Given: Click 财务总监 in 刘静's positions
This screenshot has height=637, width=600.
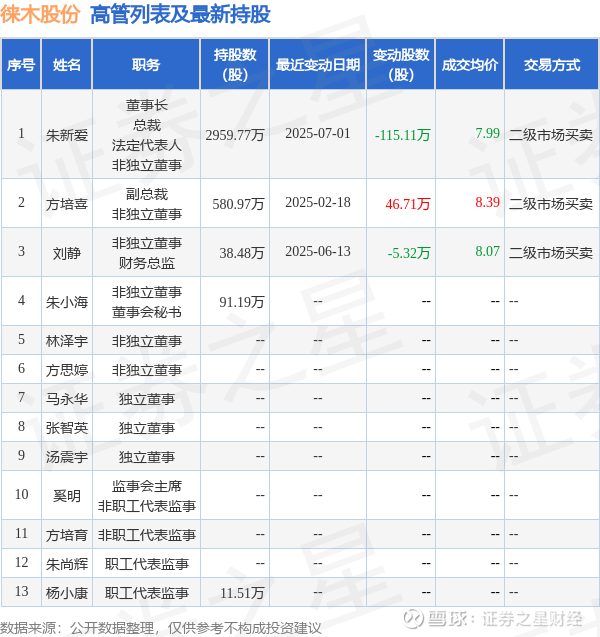Looking at the screenshot, I should 147,263.
